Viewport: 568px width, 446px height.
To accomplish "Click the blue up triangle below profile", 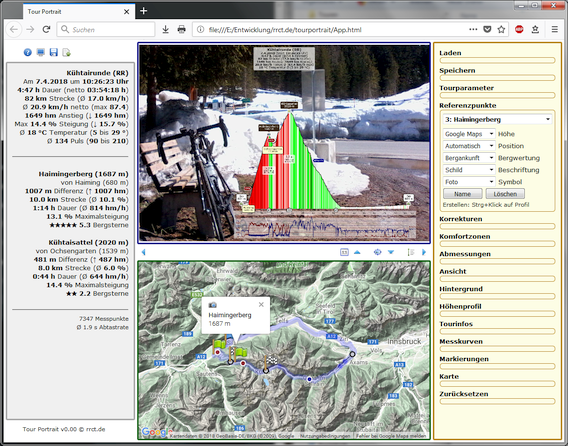I will (357, 252).
